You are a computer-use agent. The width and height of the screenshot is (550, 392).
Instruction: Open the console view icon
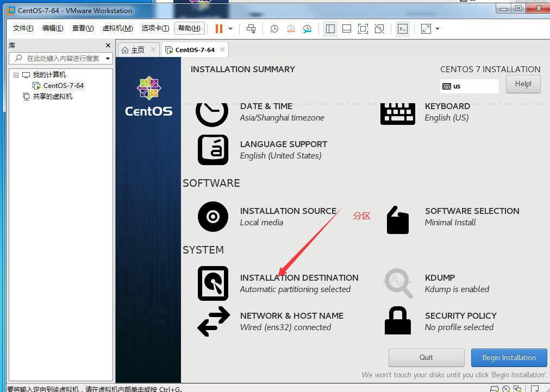pyautogui.click(x=402, y=29)
